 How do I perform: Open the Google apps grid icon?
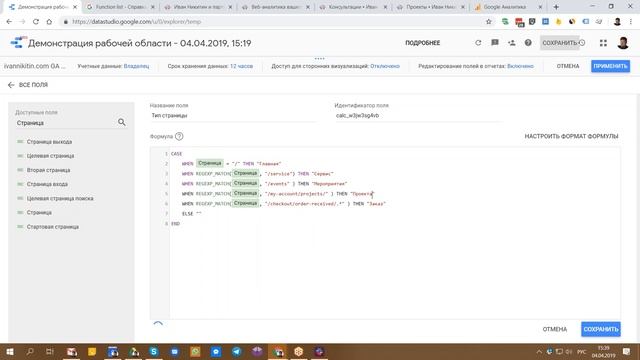tap(603, 43)
